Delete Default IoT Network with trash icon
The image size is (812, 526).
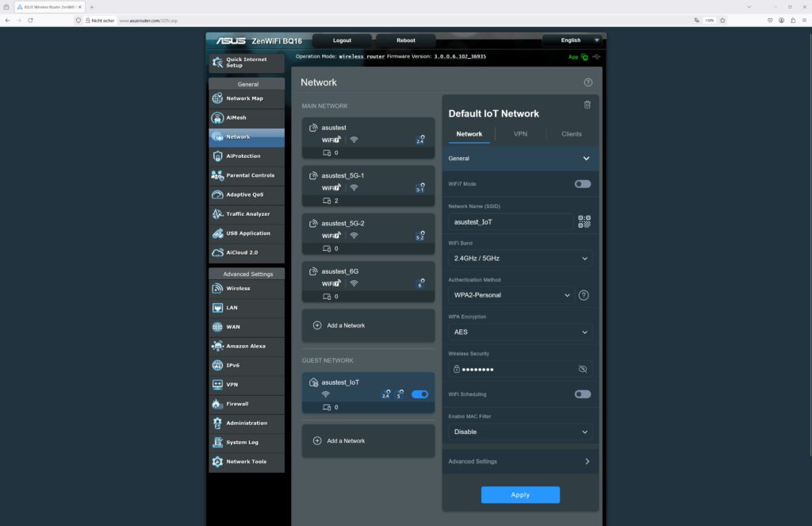588,105
